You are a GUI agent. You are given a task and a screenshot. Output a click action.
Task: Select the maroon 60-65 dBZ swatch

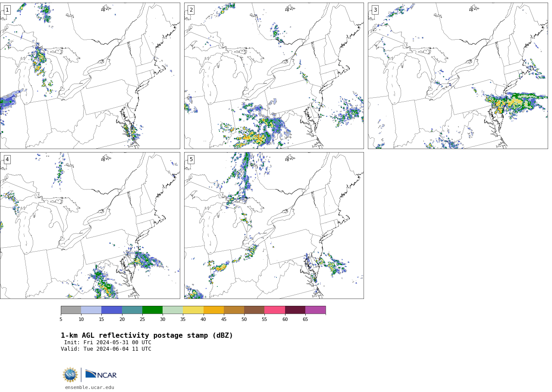pyautogui.click(x=295, y=310)
